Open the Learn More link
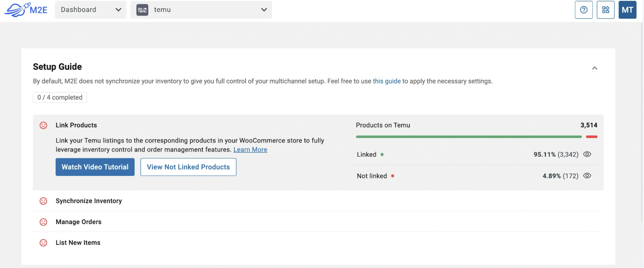 pos(250,150)
